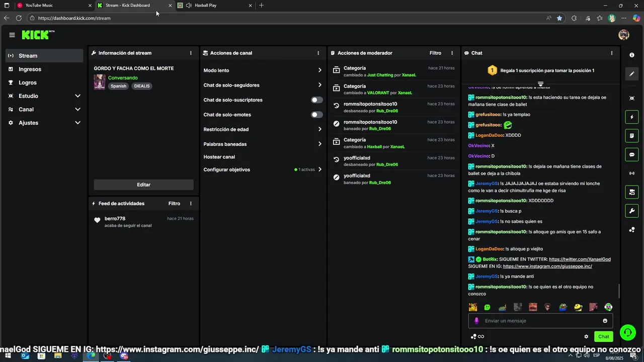The image size is (644, 362).
Task: Open a new browser tab
Action: tap(261, 6)
